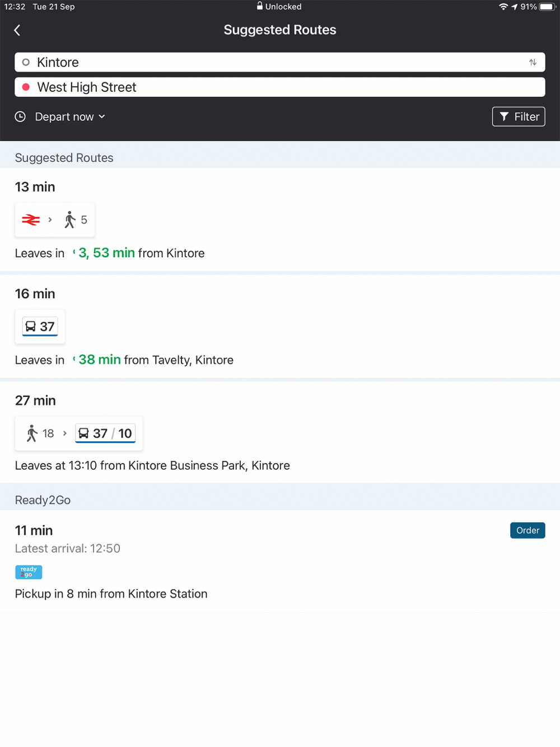Select the 13 min train route

280,220
